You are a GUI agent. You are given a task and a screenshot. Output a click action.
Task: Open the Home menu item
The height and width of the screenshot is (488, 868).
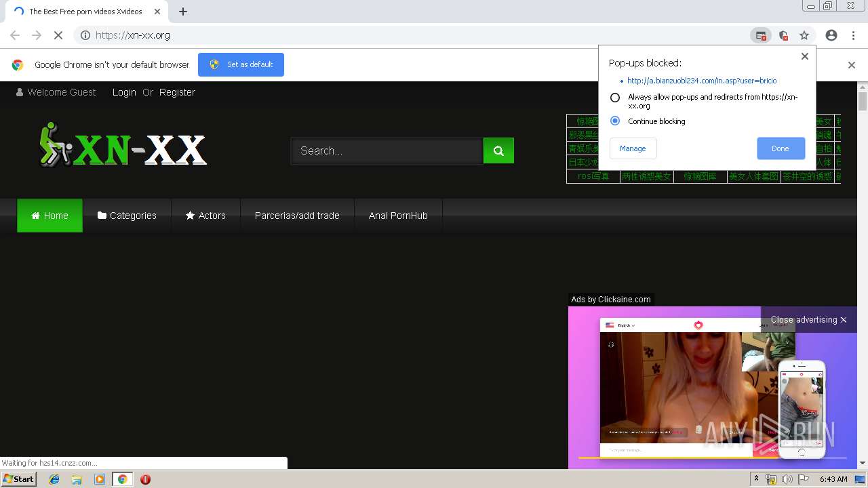[x=50, y=216]
